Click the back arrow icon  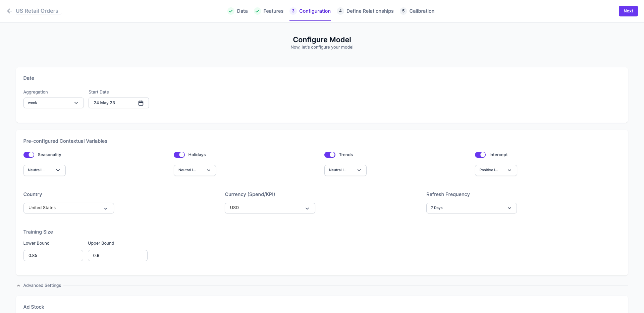click(9, 11)
